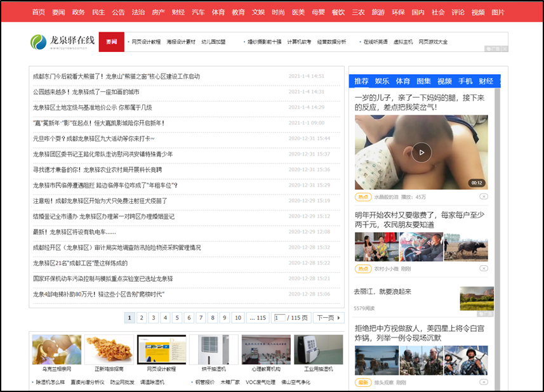The height and width of the screenshot is (392, 544).
Task: Read 龙泉驿区土地定级与基准地价公示 article
Action: coord(92,107)
